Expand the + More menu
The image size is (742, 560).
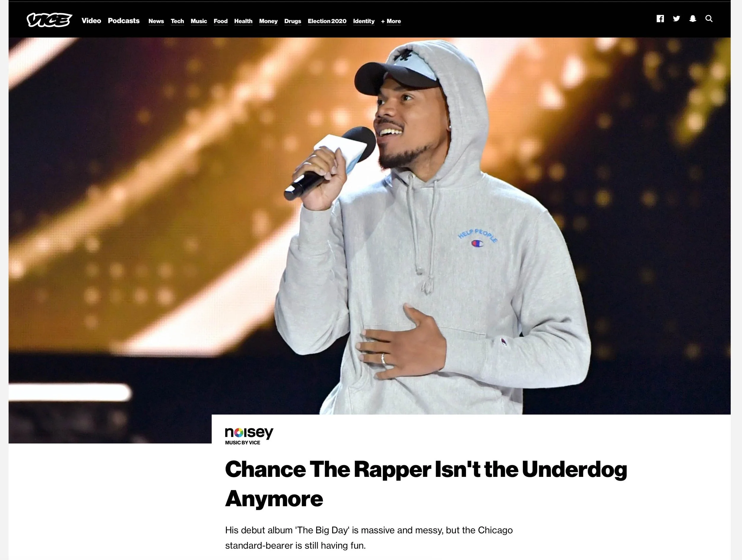click(x=391, y=21)
